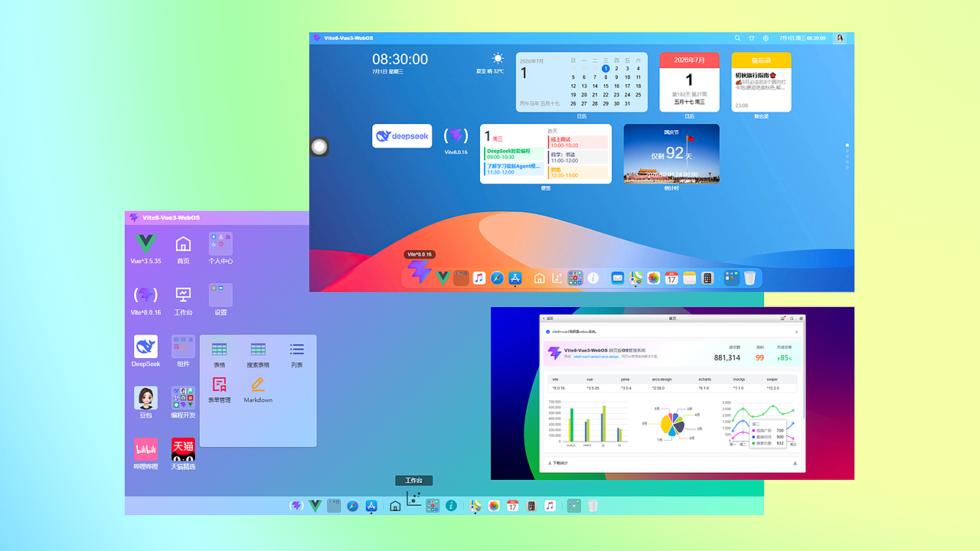Open Music in the purple desktop dock
The height and width of the screenshot is (551, 980).
click(550, 506)
